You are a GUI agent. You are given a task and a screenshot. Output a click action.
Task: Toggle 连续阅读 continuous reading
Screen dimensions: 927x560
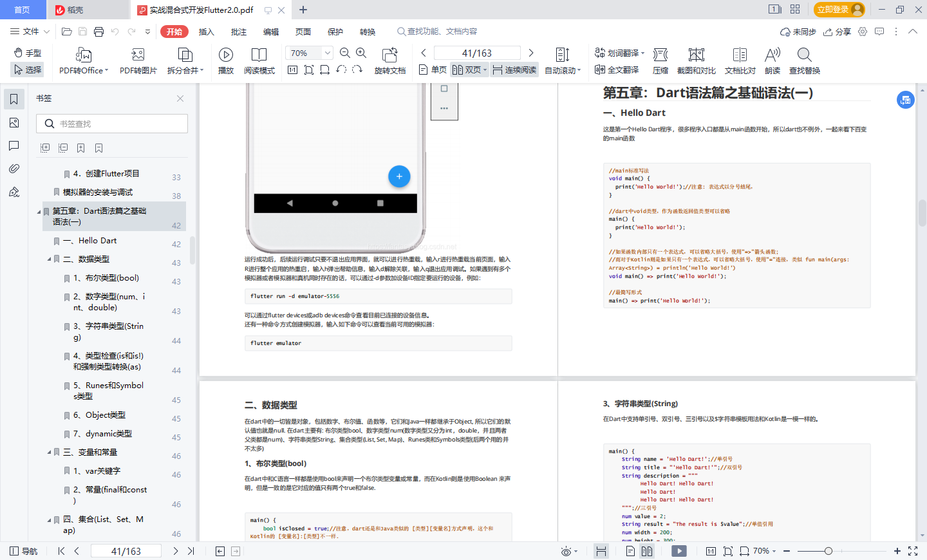coord(514,70)
